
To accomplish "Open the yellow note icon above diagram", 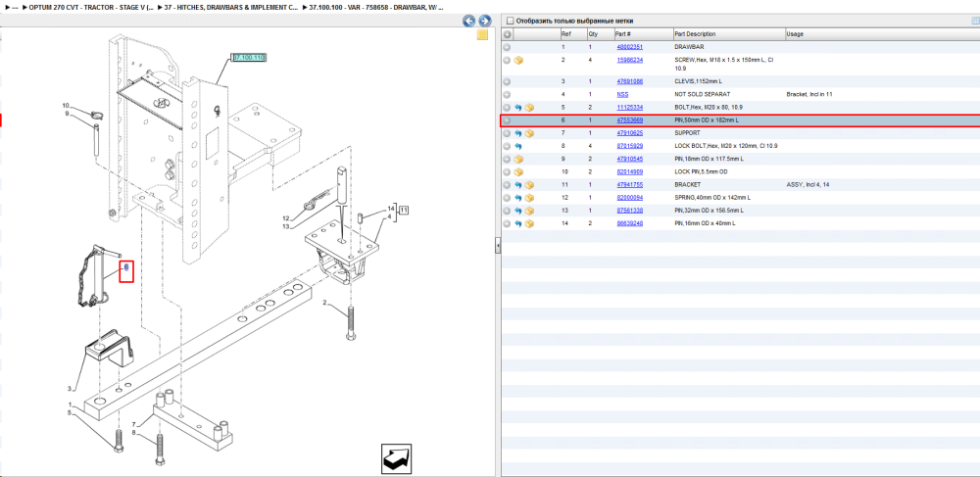I will 482,35.
